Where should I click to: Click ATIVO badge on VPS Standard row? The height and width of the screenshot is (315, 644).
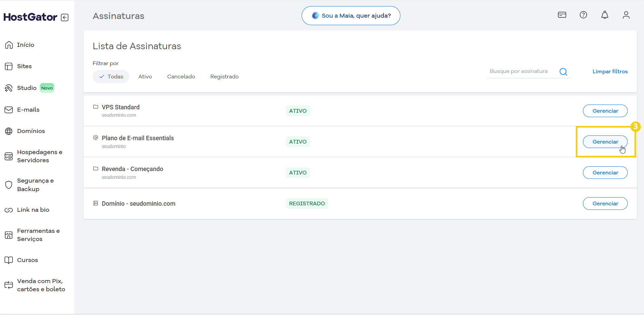[x=298, y=111]
